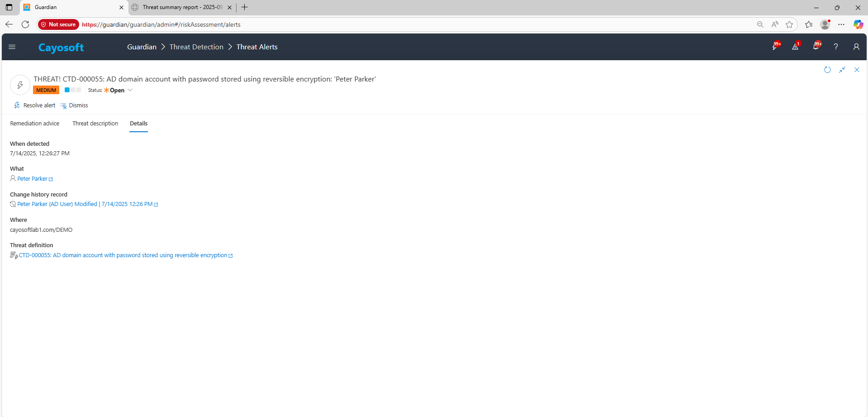
Task: Switch to the Threat description tab
Action: (95, 124)
